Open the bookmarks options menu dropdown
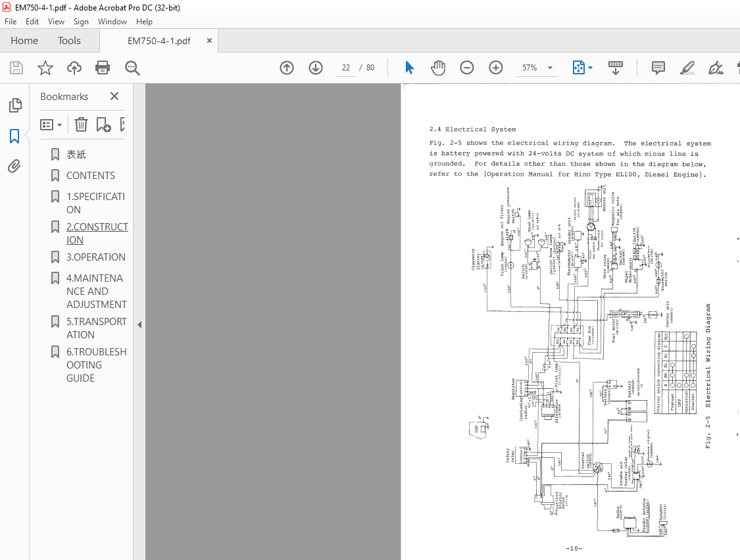 [51, 124]
